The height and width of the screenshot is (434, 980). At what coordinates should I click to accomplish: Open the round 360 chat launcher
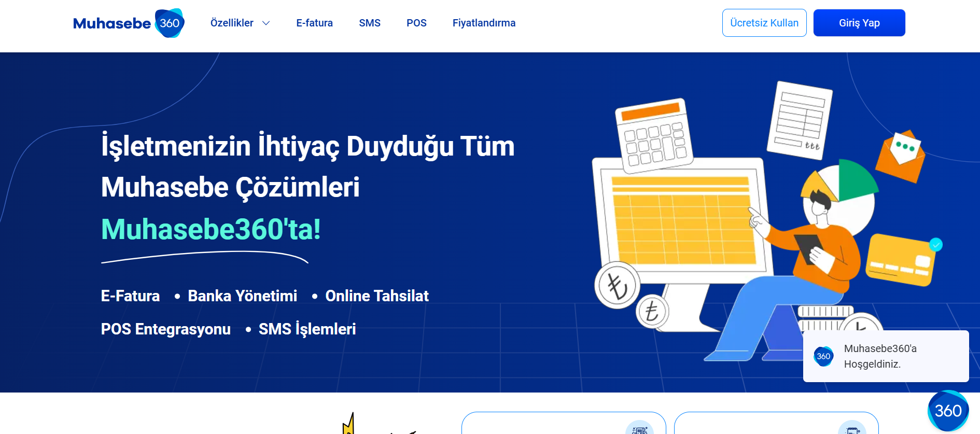(x=948, y=411)
